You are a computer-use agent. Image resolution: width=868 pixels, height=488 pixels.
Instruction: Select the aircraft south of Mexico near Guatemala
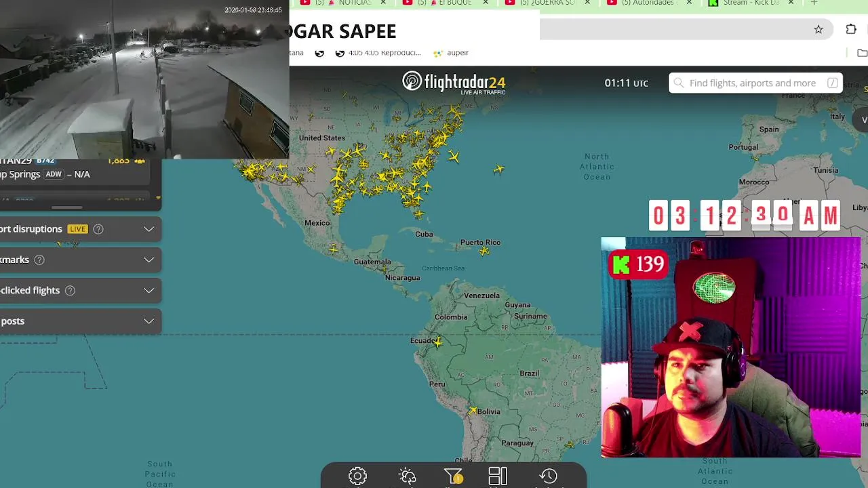pos(332,249)
